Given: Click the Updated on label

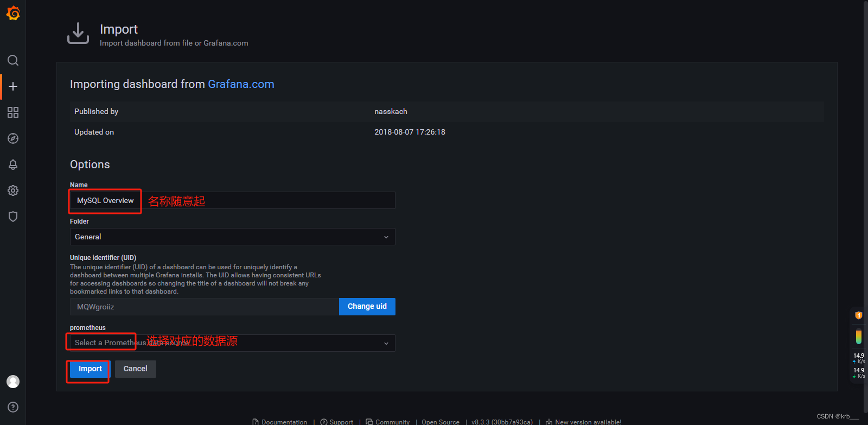Looking at the screenshot, I should point(94,132).
